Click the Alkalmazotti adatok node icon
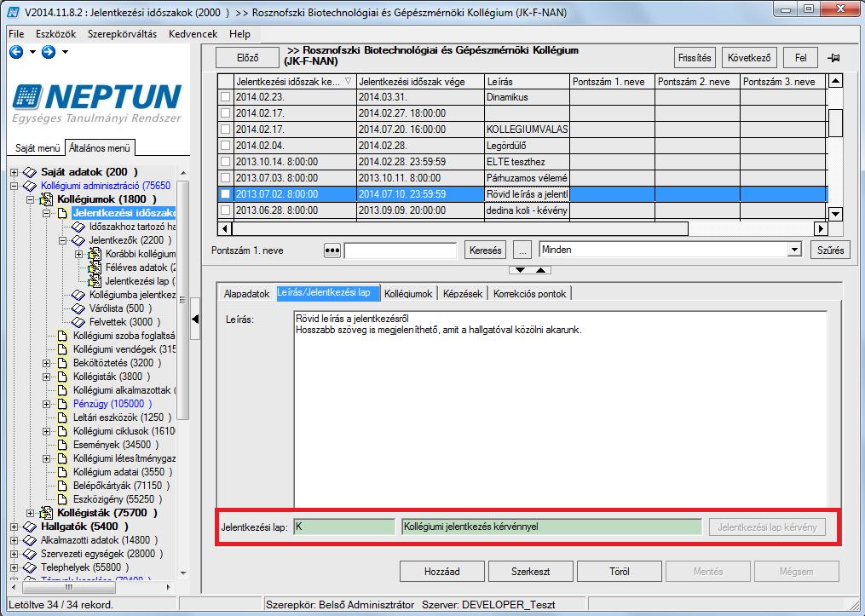865x616 pixels. pos(30,540)
